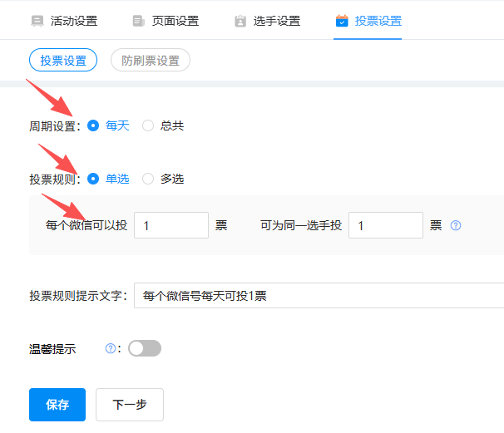Screen dimensions: 504x433
Task: Click the 下一步 button
Action: [x=129, y=405]
